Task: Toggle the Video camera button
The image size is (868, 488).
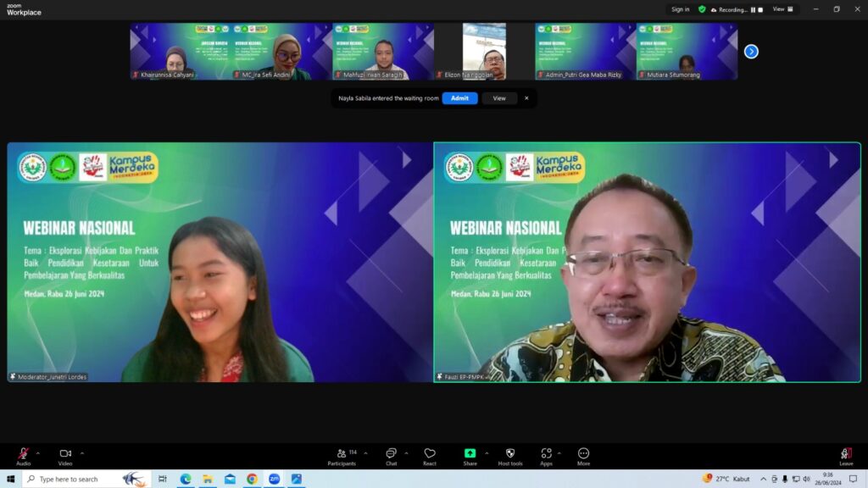Action: (65, 454)
